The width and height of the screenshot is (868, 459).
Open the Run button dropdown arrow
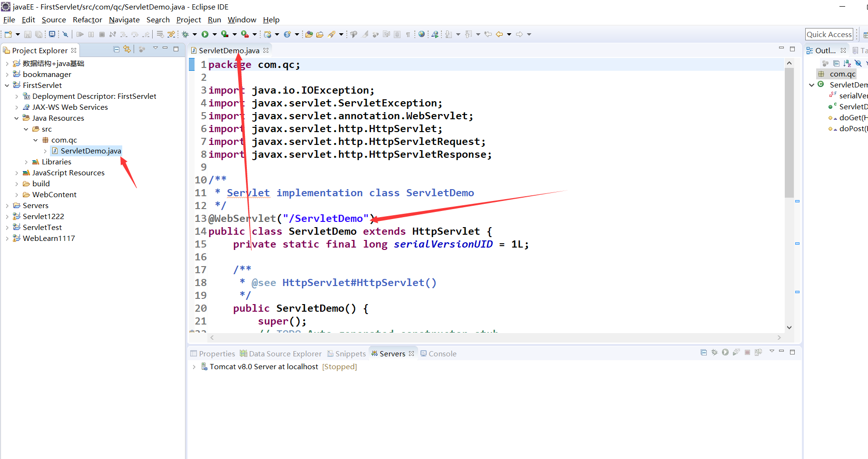coord(215,34)
